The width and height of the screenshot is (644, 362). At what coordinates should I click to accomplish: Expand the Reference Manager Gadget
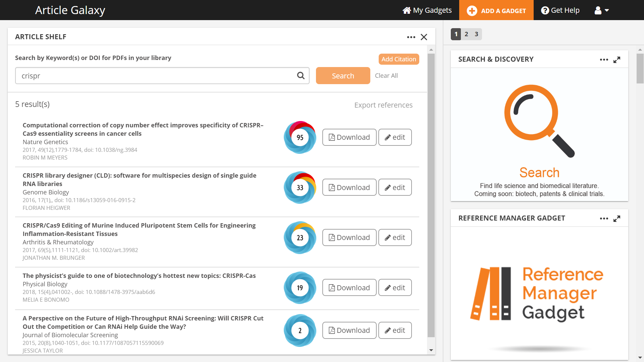click(617, 219)
